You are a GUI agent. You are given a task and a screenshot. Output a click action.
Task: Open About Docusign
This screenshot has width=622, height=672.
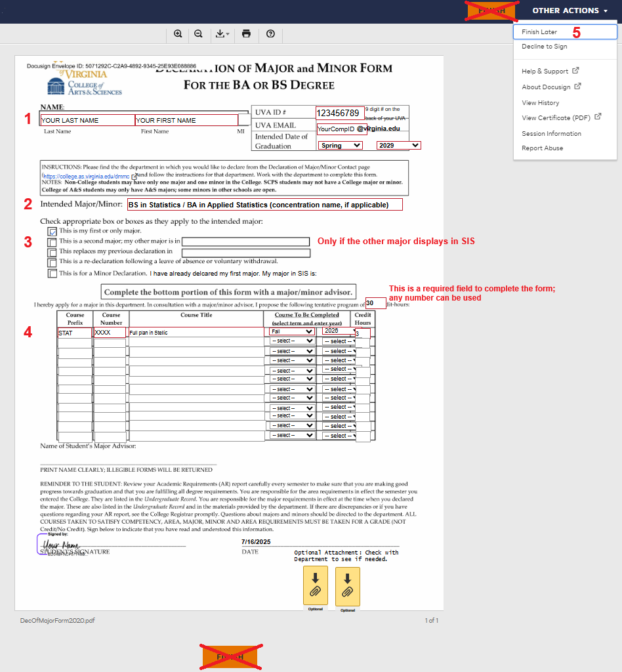546,87
